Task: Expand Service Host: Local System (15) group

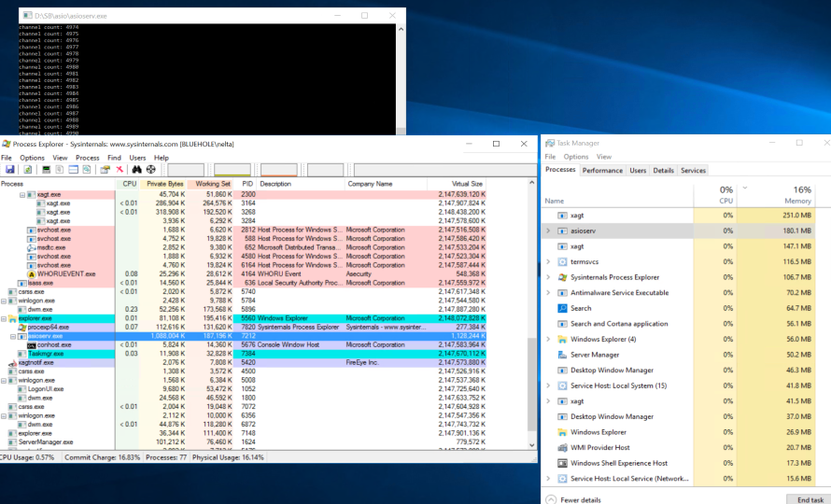Action: [x=548, y=385]
